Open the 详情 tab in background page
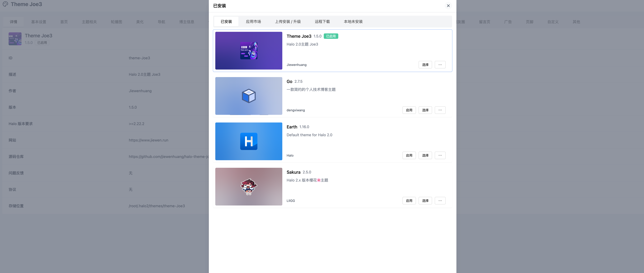This screenshot has width=644, height=273. 13,22
